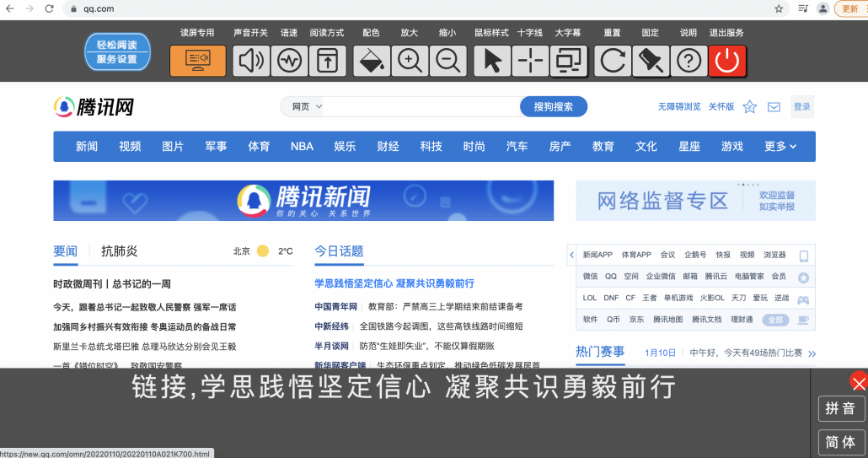The width and height of the screenshot is (868, 458).
Task: Open the mail envelope icon
Action: pos(774,107)
